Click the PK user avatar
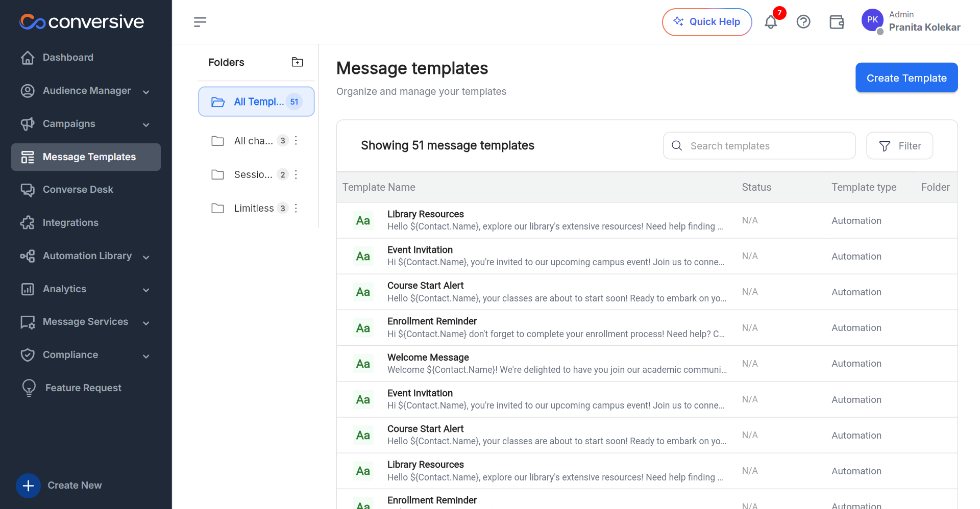The height and width of the screenshot is (509, 980). click(872, 20)
